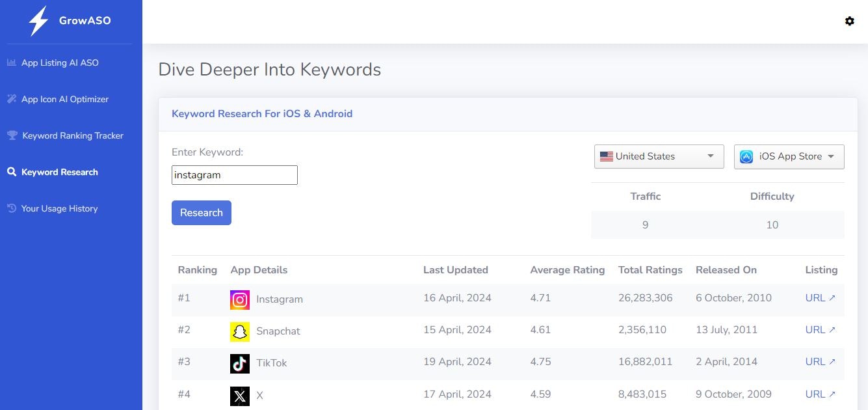Click the Released On column header
868x410 pixels.
[726, 269]
